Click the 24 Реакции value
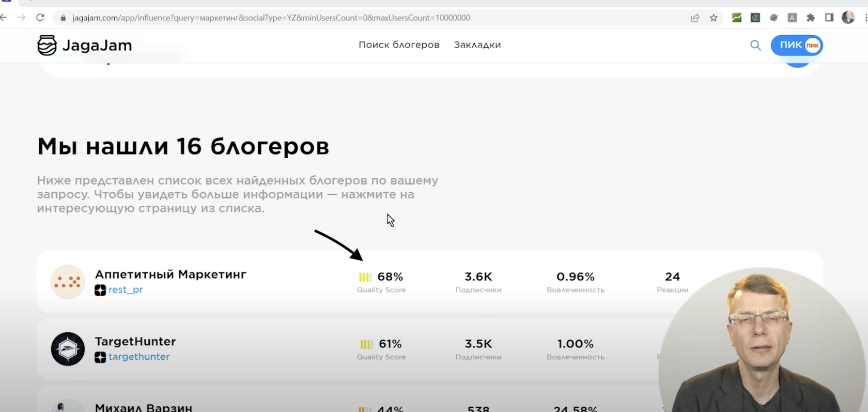The height and width of the screenshot is (412, 868). click(x=673, y=277)
